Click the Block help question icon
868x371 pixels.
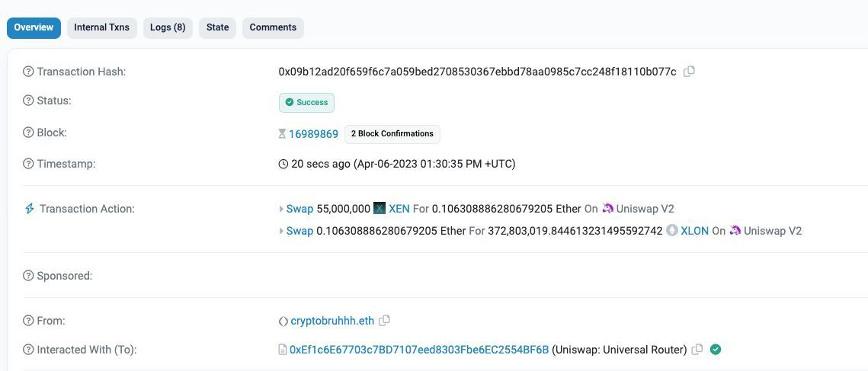[28, 133]
